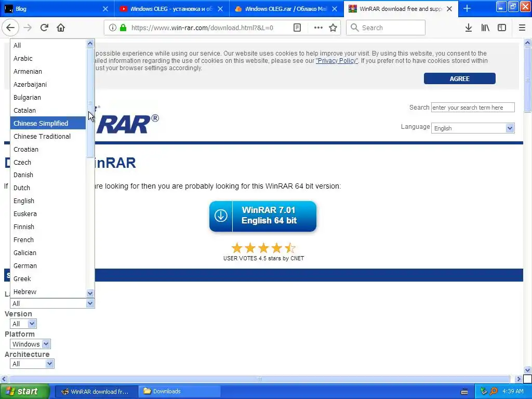The width and height of the screenshot is (532, 399).
Task: Select Greek from the dropdown list
Action: click(48, 279)
